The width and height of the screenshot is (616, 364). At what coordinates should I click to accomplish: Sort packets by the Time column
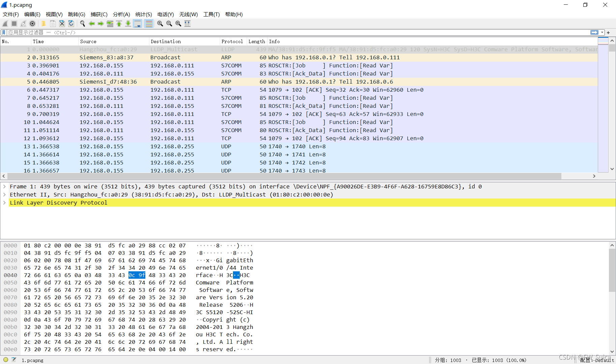tap(55, 41)
